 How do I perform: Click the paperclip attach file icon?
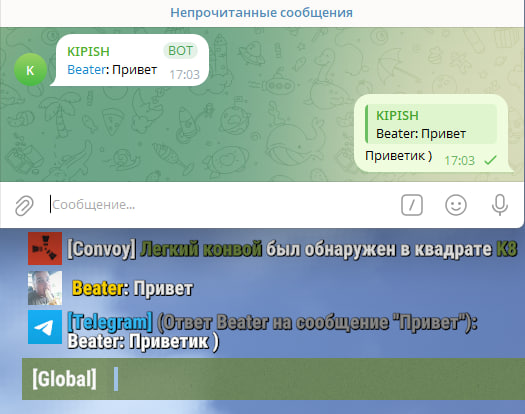[24, 205]
